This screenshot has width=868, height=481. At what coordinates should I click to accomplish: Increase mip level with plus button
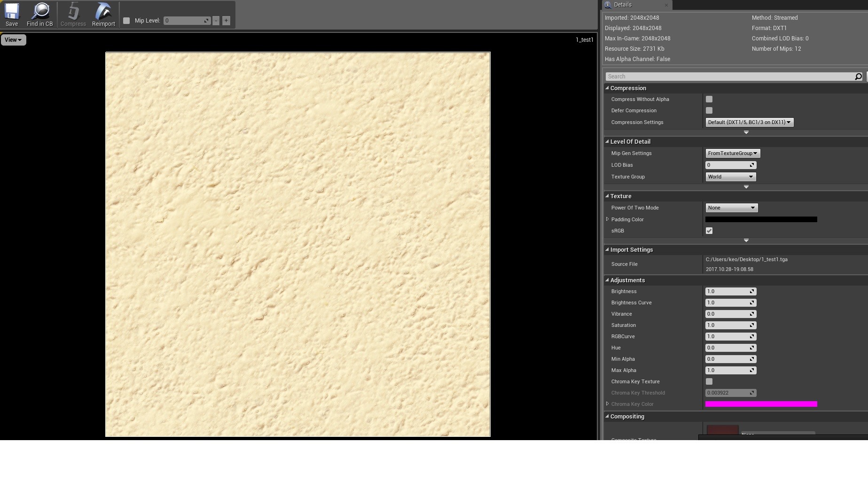point(226,21)
